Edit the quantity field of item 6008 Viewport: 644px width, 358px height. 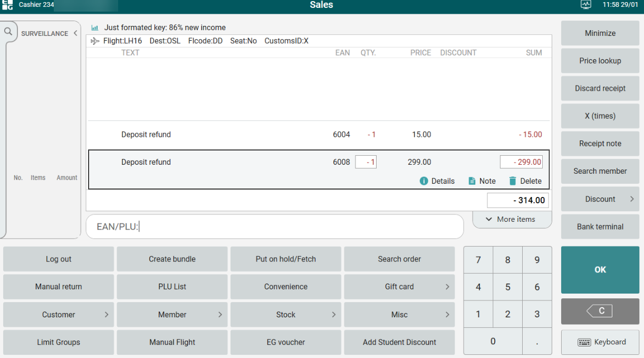click(x=366, y=162)
